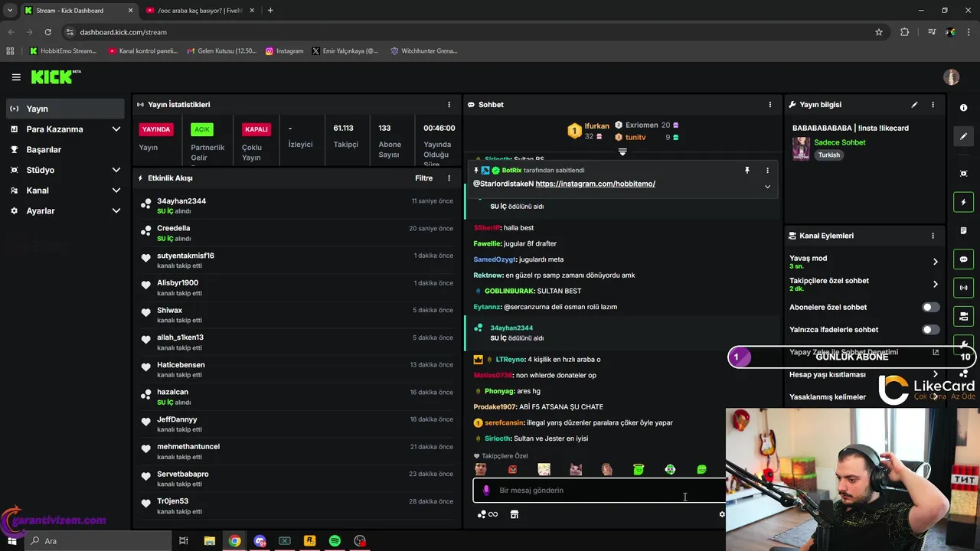Open pinned message three-dot options

(767, 171)
